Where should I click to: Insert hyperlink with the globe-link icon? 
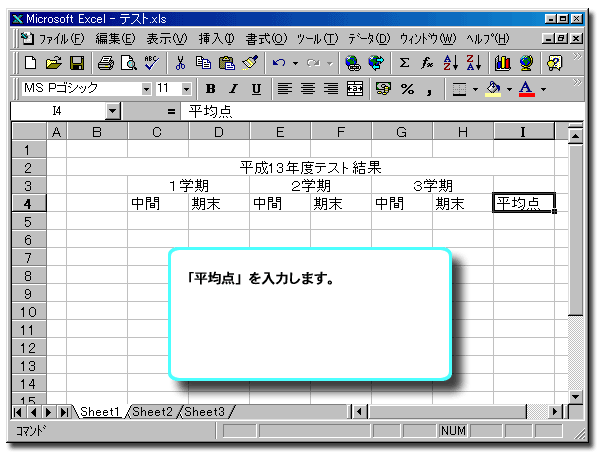[x=352, y=63]
